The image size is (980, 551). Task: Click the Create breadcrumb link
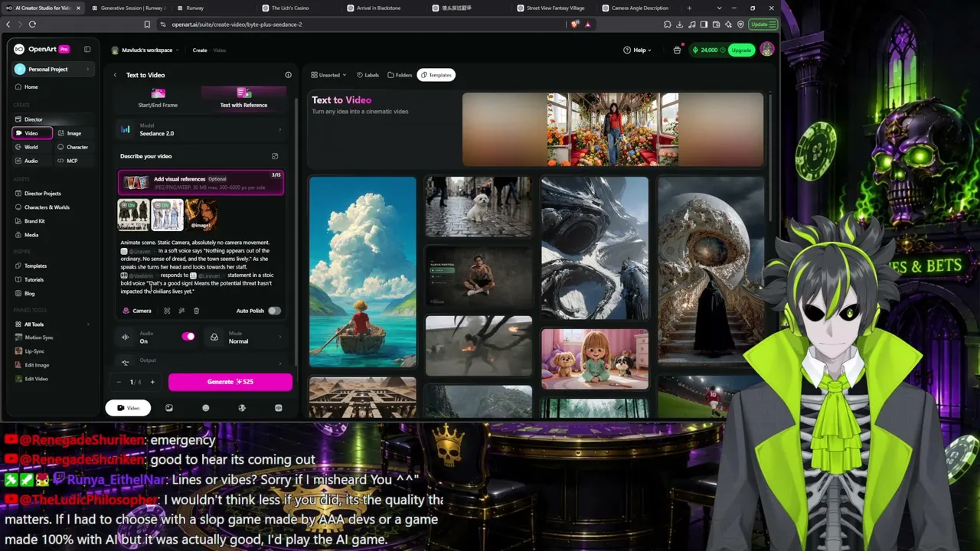(x=200, y=51)
